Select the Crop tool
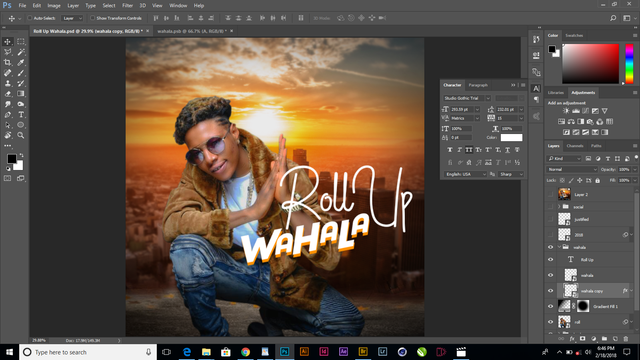The image size is (640, 360). [8, 62]
